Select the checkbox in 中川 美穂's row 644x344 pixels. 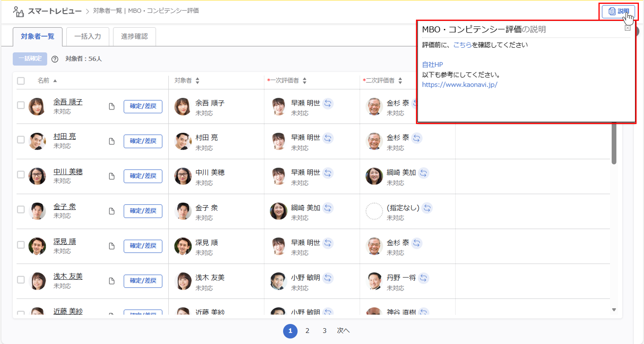(x=21, y=175)
